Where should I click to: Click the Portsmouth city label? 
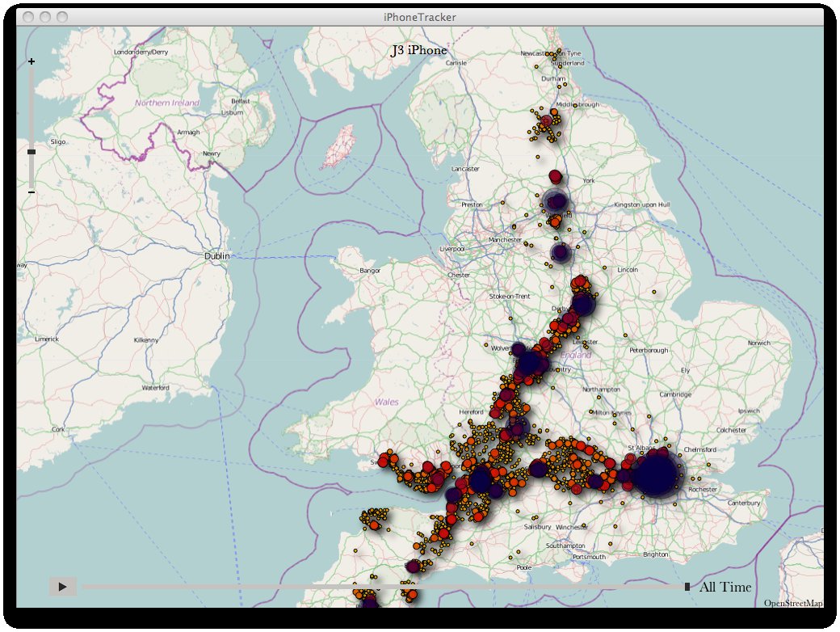[x=589, y=557]
